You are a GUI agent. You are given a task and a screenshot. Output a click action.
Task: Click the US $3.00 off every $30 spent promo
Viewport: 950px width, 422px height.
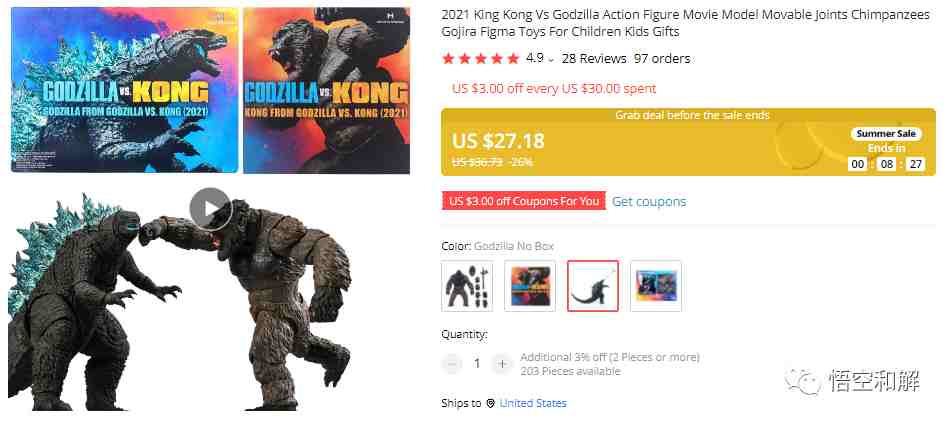pyautogui.click(x=554, y=88)
